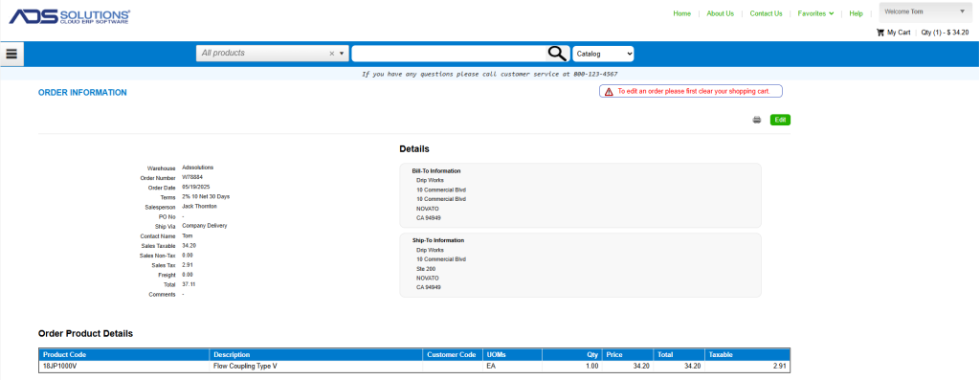Go to the Home page link
Screen dimensions: 980x380
click(x=681, y=13)
